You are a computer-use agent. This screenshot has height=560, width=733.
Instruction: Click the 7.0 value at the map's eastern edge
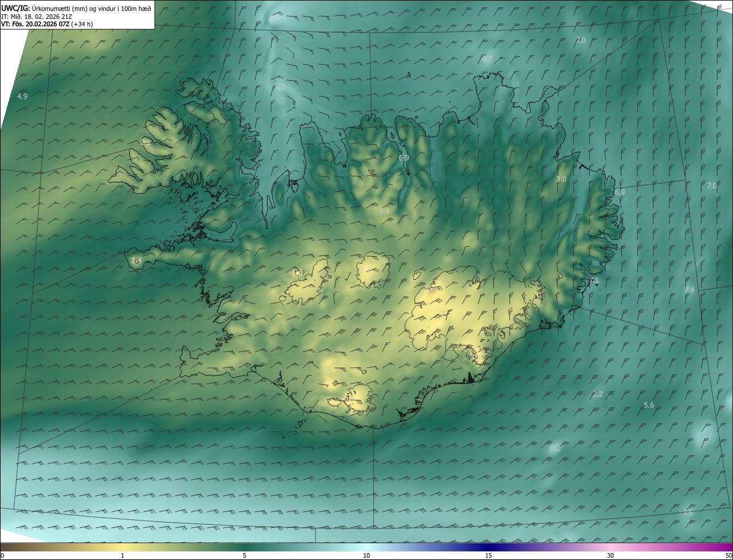click(x=712, y=186)
